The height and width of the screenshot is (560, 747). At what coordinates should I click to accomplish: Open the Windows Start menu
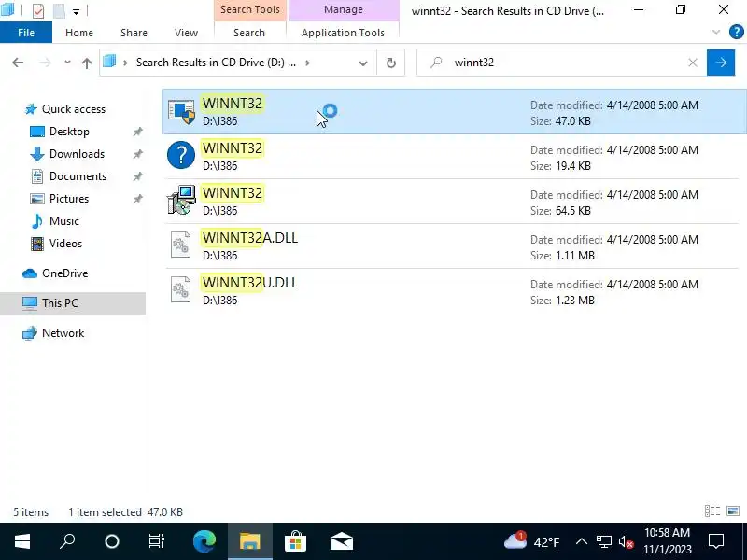[21, 541]
